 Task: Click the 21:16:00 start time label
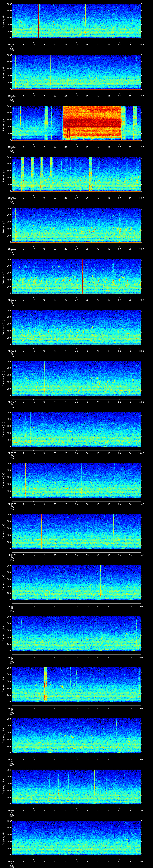pos(12,810)
